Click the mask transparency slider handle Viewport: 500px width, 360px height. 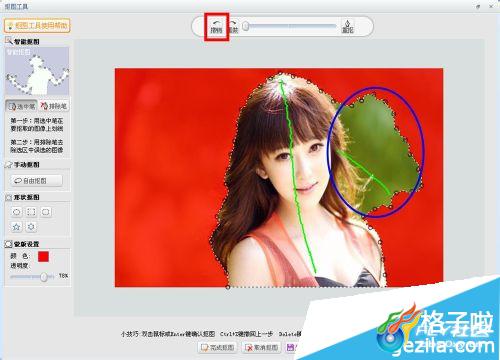[44, 277]
